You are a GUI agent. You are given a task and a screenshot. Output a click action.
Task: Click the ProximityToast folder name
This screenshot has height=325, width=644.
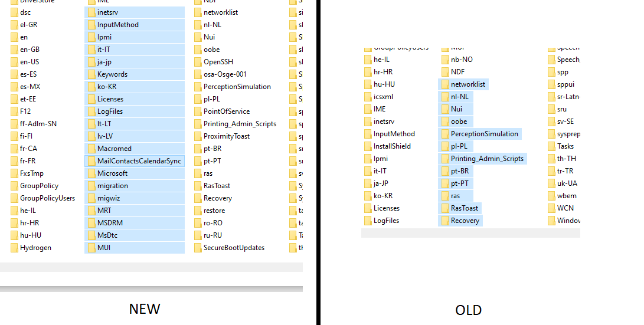tap(227, 136)
